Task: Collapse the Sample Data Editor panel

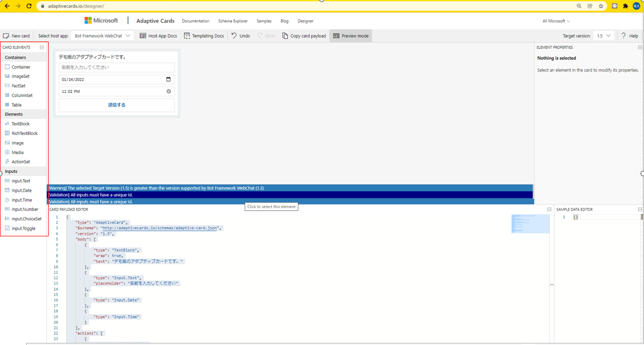Action: click(x=640, y=209)
